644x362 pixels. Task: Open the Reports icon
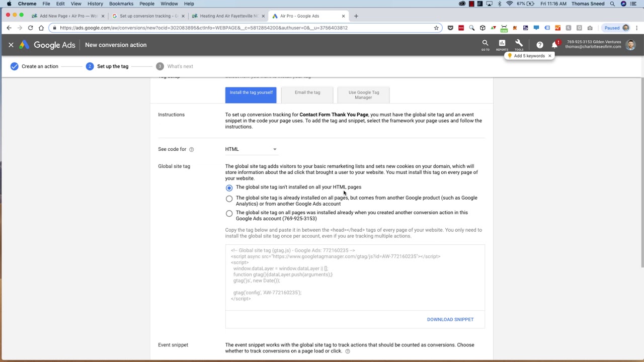[x=502, y=45]
